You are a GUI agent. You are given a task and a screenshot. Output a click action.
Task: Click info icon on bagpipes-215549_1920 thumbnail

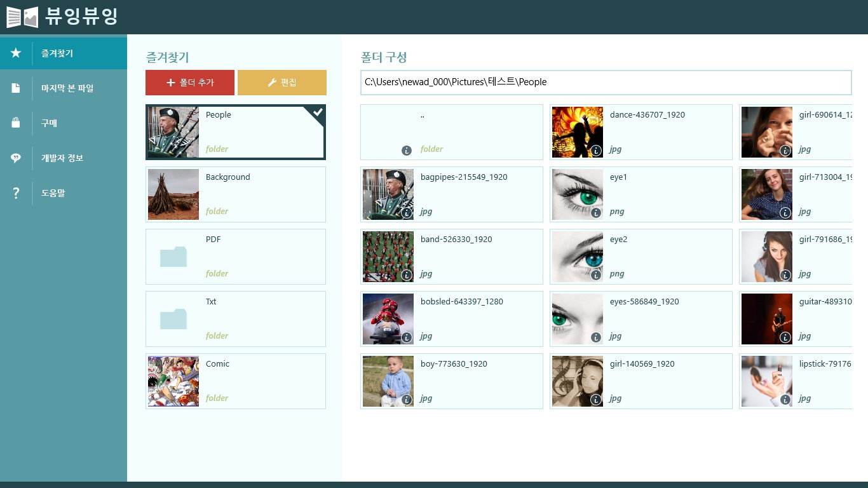[407, 213]
